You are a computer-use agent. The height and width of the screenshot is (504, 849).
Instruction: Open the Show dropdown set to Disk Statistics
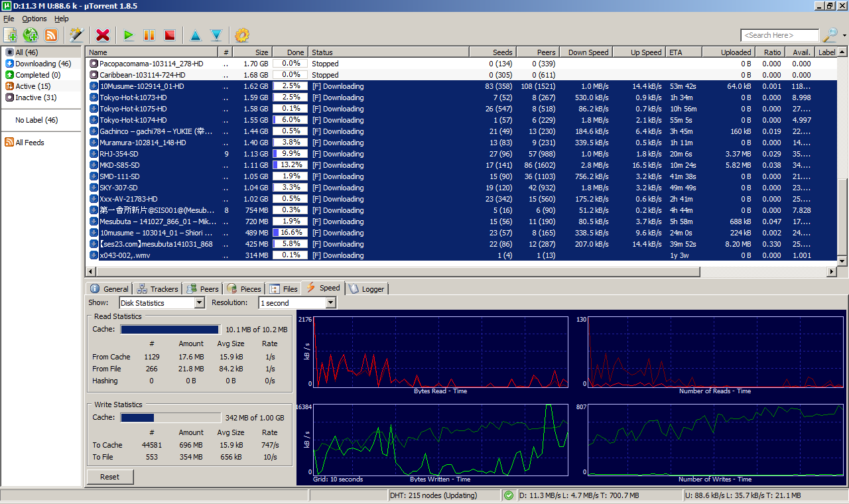click(162, 303)
